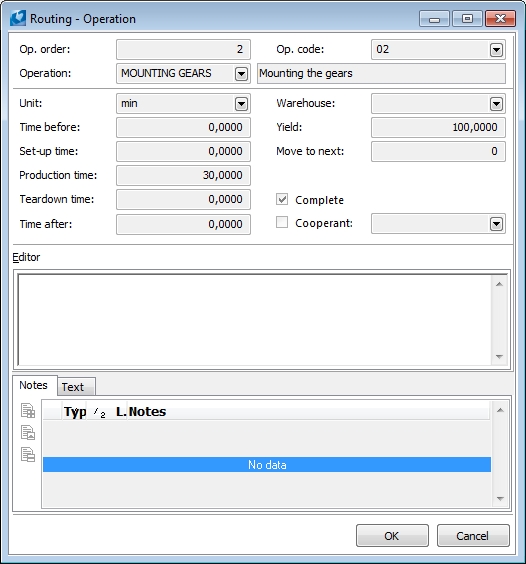Minimize the Routing - Operation window
The image size is (526, 564).
[x=434, y=19]
